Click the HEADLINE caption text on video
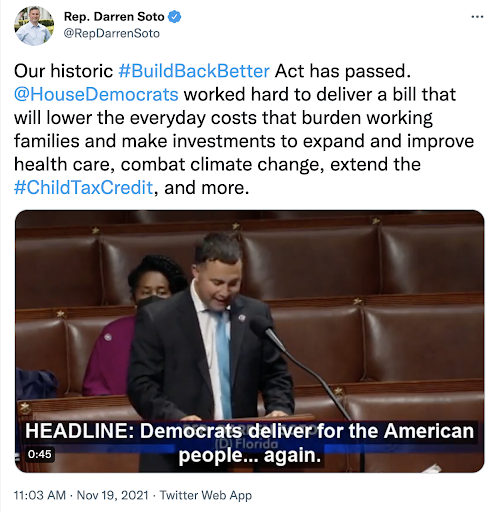497x512 pixels. click(249, 431)
